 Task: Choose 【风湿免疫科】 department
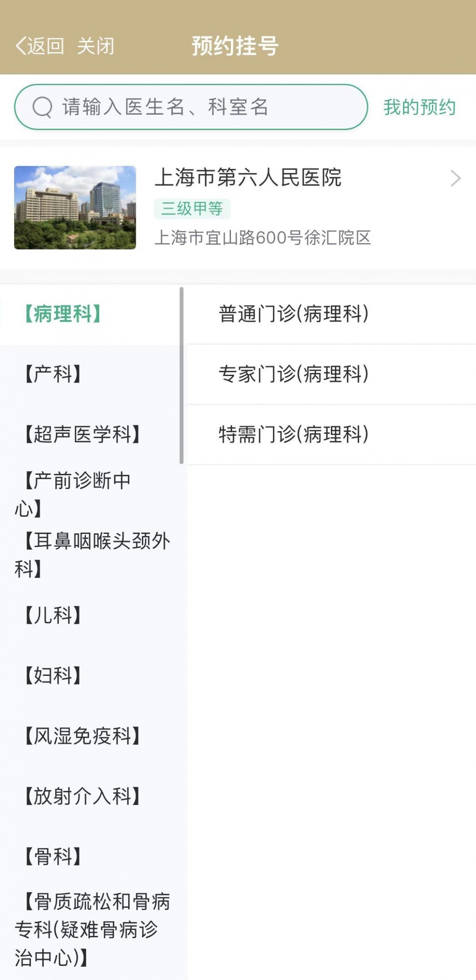tap(82, 736)
